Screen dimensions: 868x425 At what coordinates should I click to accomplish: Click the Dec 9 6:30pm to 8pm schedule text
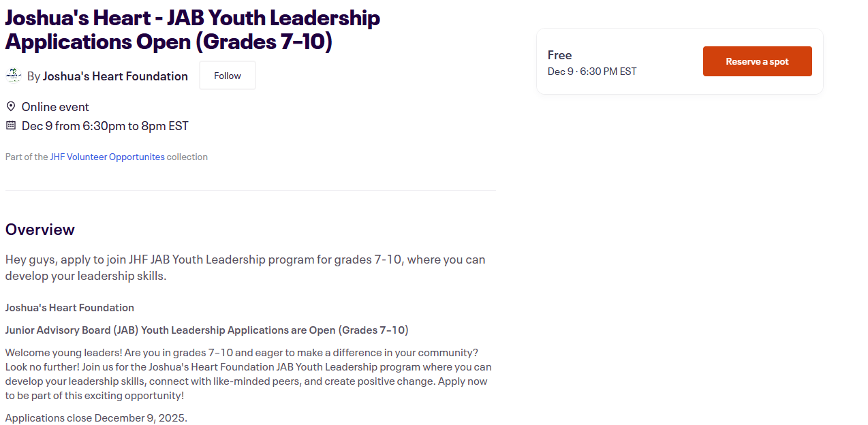point(105,126)
